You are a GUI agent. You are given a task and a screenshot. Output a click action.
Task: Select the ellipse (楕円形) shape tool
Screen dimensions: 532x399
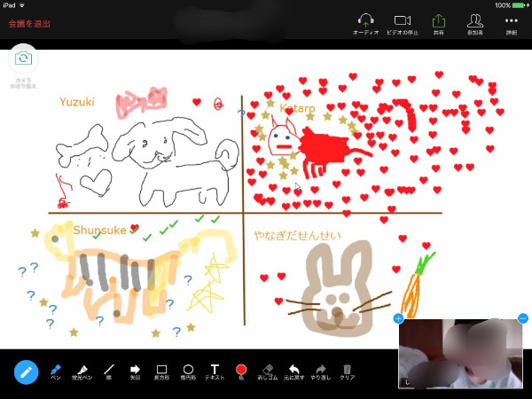coord(188,370)
